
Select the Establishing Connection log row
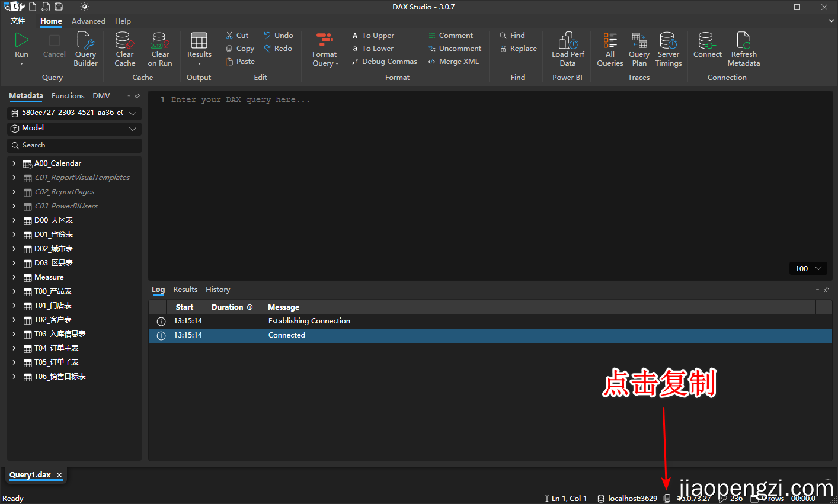click(490, 321)
